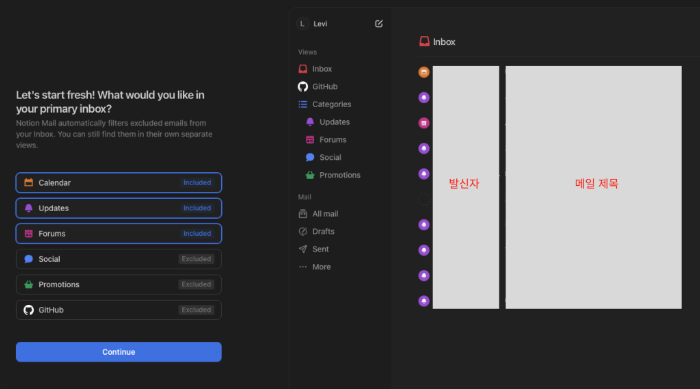Click the orange calendar badge on first email
This screenshot has height=389, width=700.
tap(424, 72)
